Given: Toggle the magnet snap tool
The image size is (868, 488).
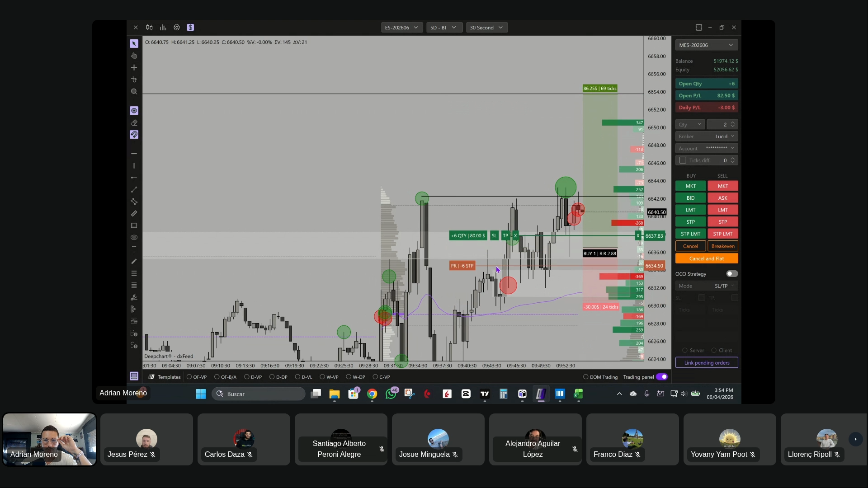Looking at the screenshot, I should [x=134, y=135].
